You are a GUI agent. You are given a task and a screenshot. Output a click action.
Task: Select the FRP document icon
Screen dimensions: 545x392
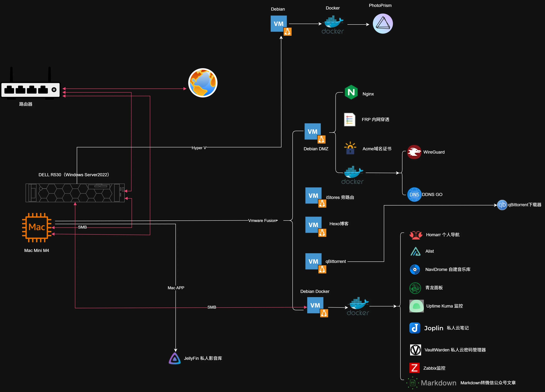coord(350,119)
